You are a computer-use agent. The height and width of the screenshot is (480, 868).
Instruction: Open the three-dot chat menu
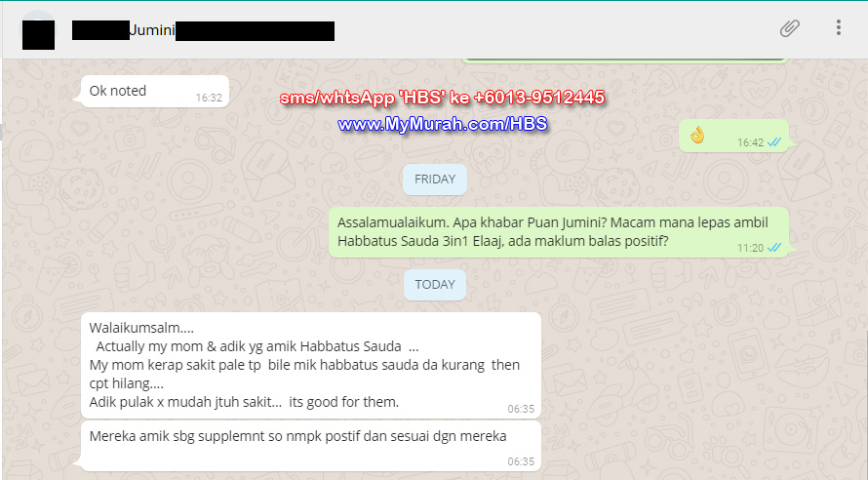839,27
